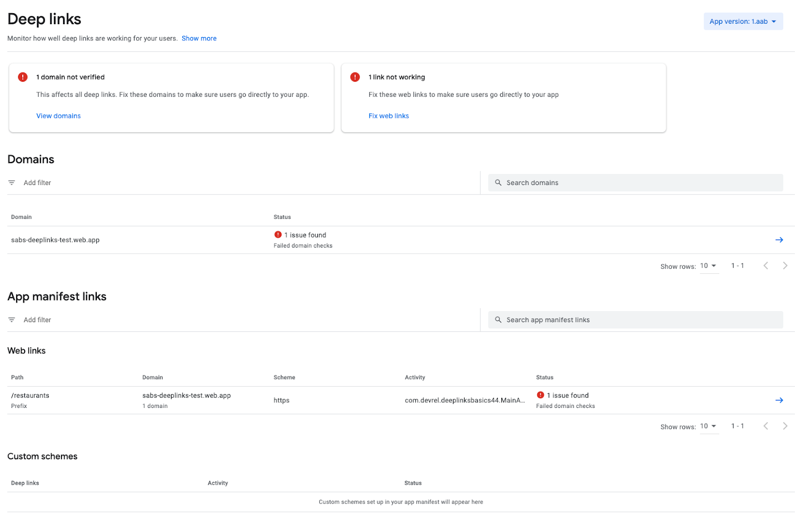
Task: Click arrow on sabs-deeplinks-test.web.app domain row
Action: pyautogui.click(x=779, y=240)
